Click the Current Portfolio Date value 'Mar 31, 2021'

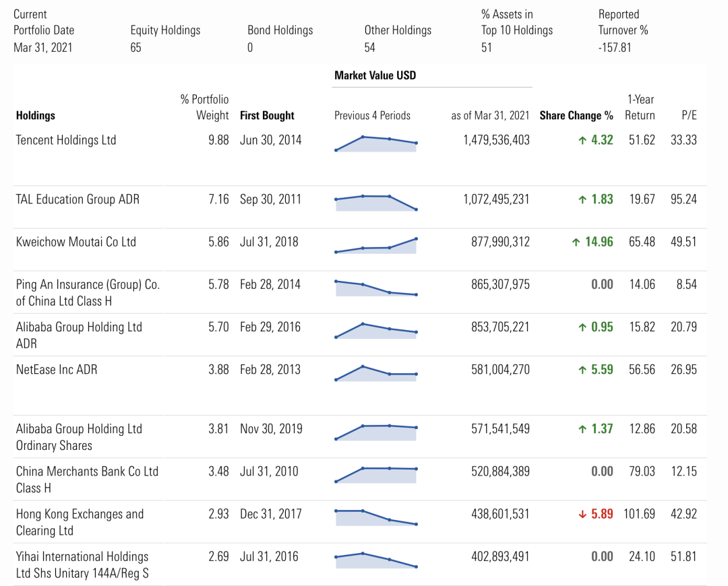(42, 48)
